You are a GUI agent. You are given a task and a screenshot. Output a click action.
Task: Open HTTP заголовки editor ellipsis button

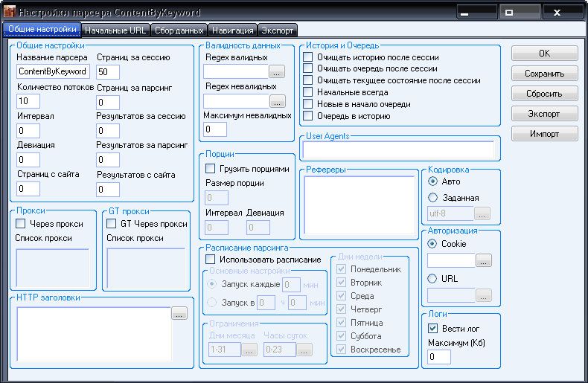coord(179,314)
